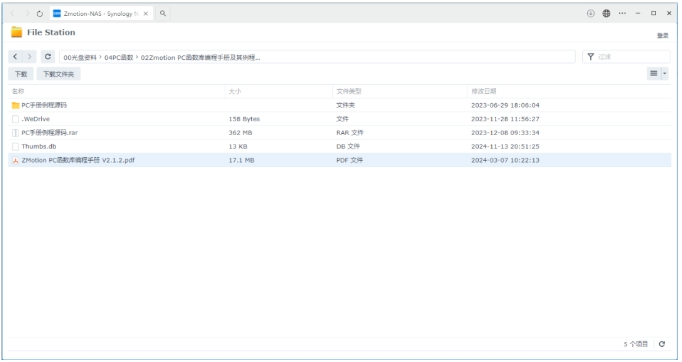Click the File Station folder logo
This screenshot has width=682, height=362.
tap(17, 32)
